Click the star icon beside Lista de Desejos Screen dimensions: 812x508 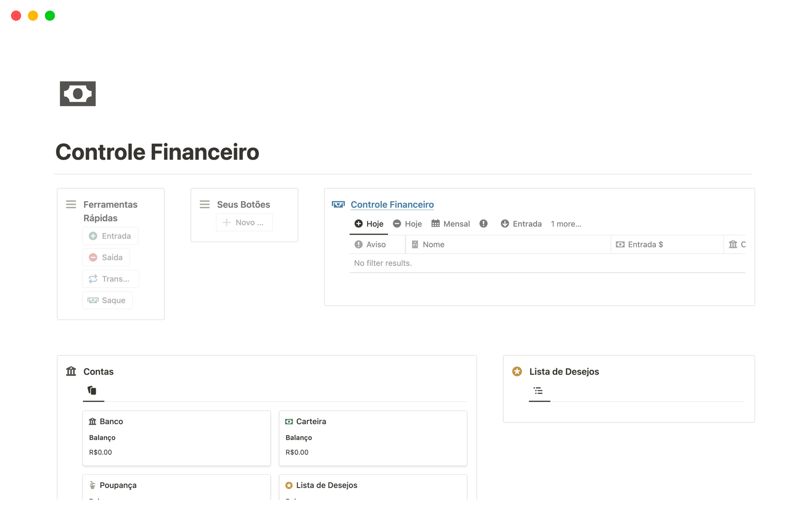[x=517, y=371]
